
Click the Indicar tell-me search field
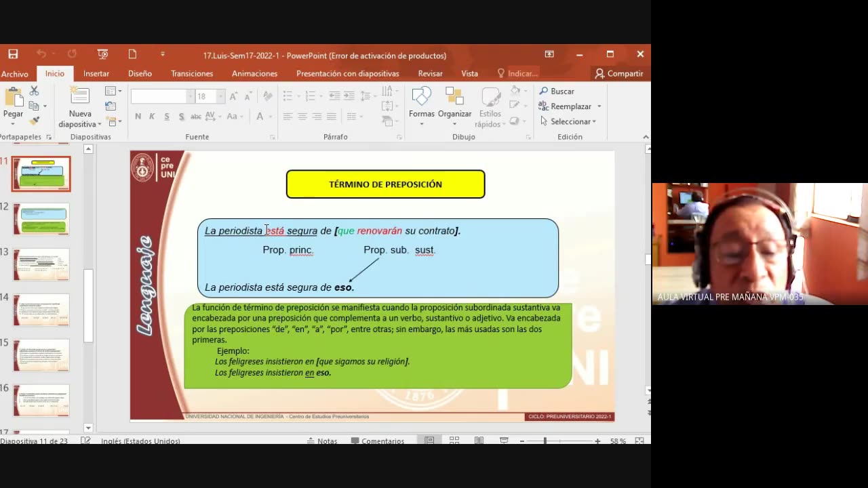coord(518,73)
